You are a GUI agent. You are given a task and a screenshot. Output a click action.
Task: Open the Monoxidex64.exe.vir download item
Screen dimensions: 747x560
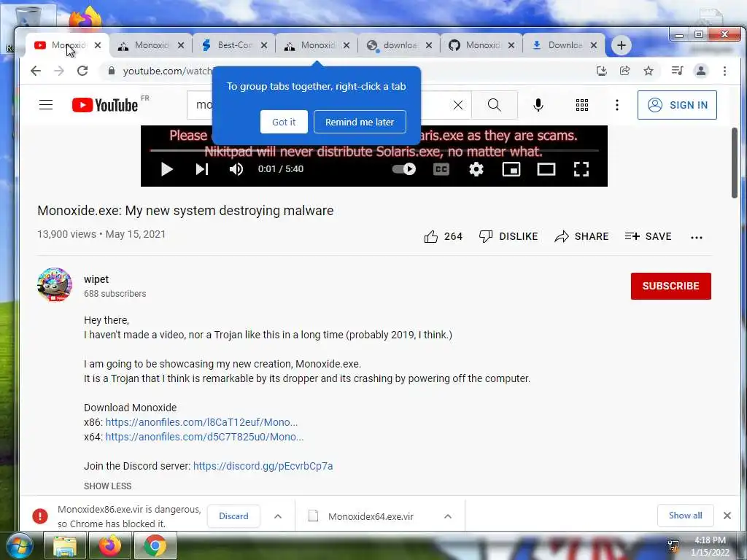[x=370, y=516]
